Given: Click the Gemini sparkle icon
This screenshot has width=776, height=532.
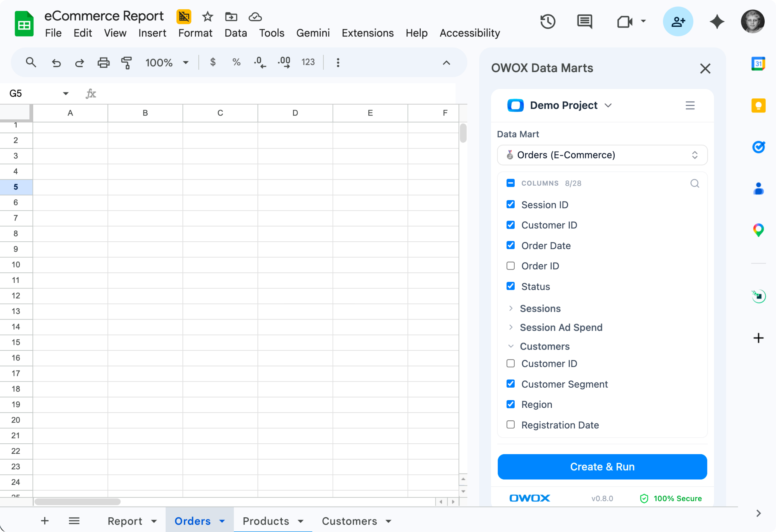Looking at the screenshot, I should tap(717, 22).
